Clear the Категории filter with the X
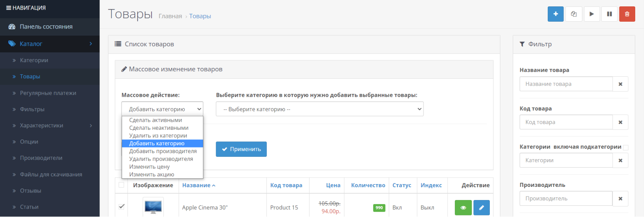The height and width of the screenshot is (217, 644). pos(620,160)
